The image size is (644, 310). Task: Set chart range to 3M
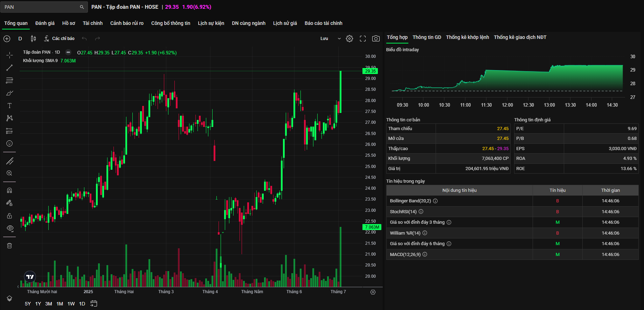[49, 304]
